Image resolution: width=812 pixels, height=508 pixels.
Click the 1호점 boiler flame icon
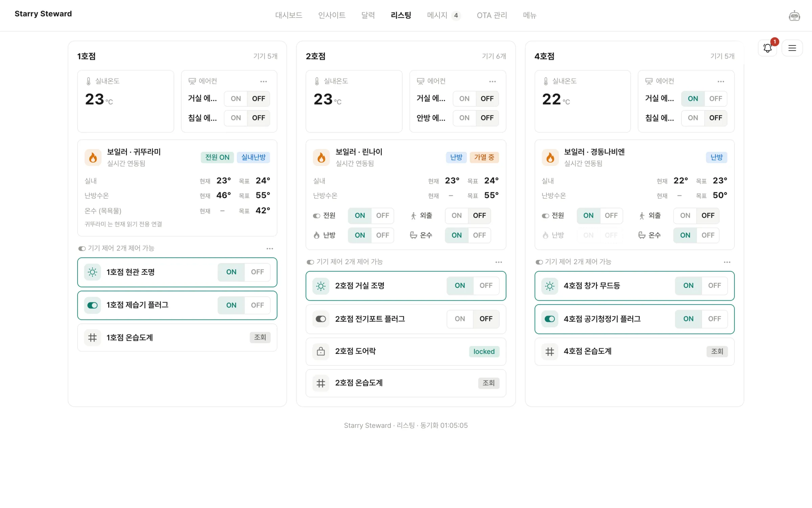(x=93, y=157)
